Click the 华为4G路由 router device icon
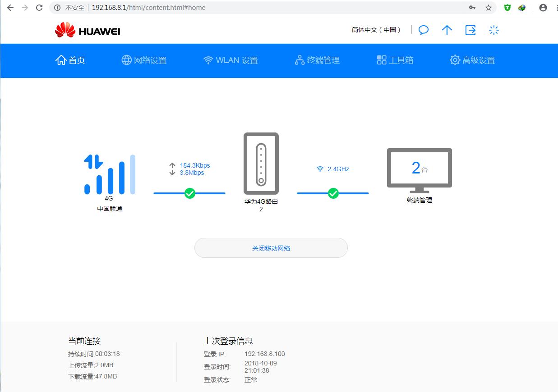558x392 pixels. (x=261, y=164)
